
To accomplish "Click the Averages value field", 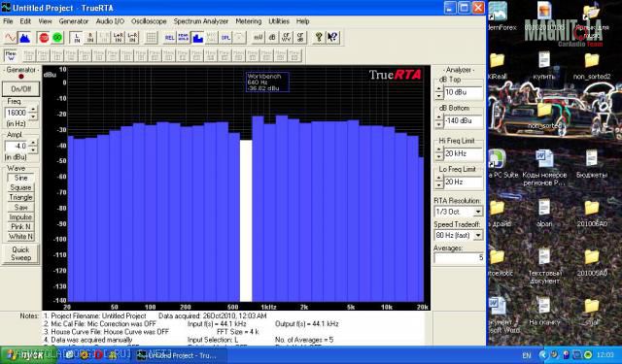I will coord(460,258).
